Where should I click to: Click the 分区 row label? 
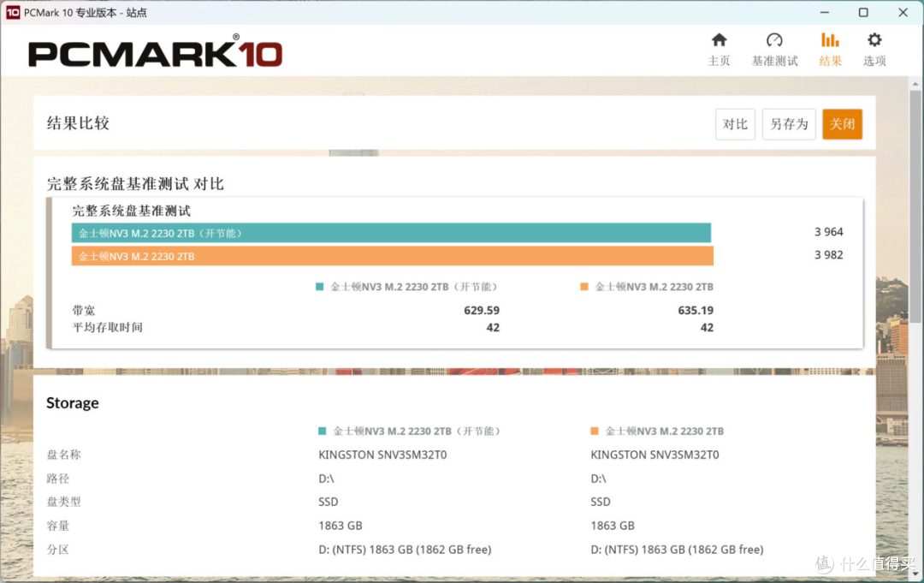pyautogui.click(x=58, y=550)
